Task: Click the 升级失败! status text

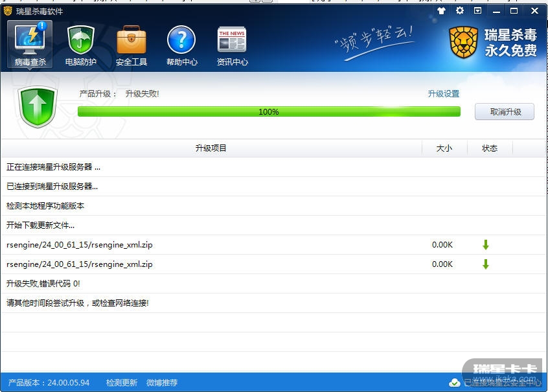Action: (143, 94)
